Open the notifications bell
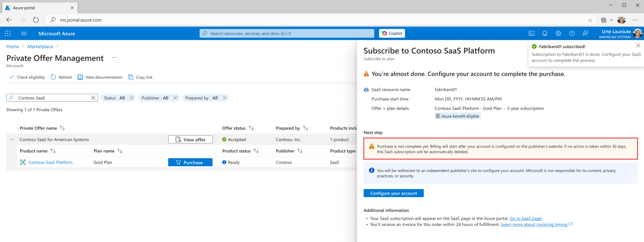Viewport: 644px width, 242px height. pyautogui.click(x=545, y=34)
